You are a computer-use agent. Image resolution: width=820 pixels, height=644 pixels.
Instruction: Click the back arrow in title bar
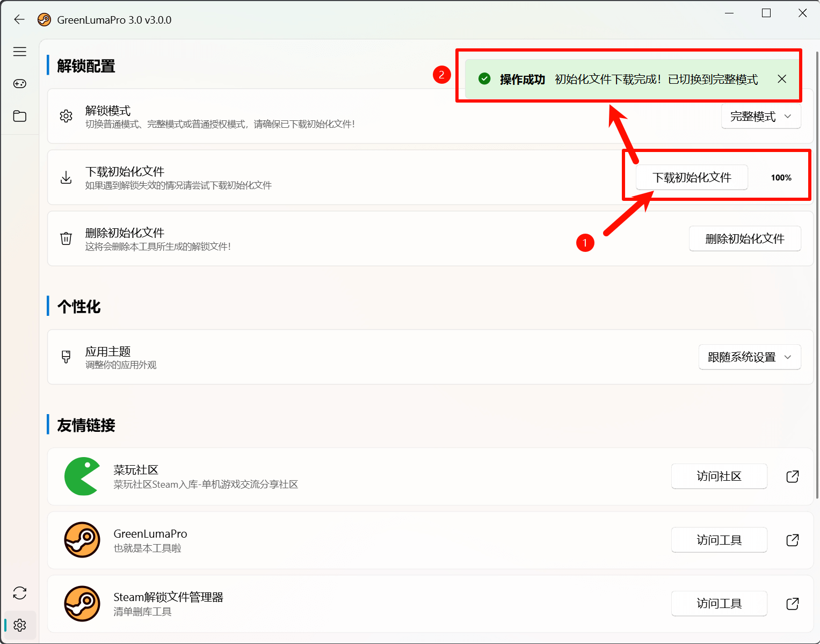pyautogui.click(x=19, y=20)
